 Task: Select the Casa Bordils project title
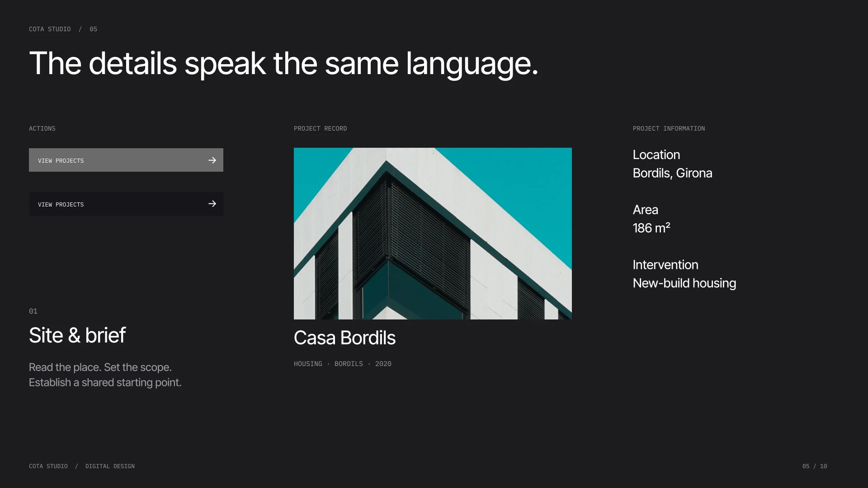(344, 338)
